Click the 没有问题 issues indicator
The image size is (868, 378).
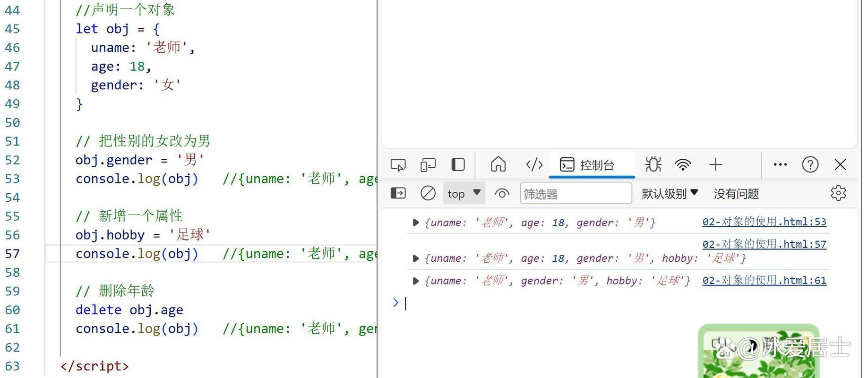click(736, 194)
